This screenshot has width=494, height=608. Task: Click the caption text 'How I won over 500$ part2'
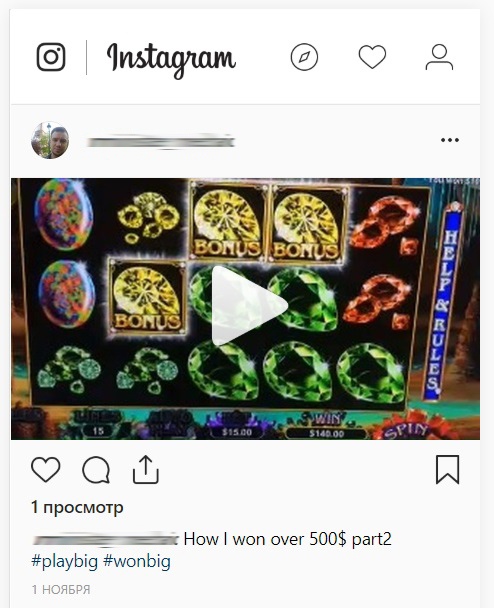[287, 539]
